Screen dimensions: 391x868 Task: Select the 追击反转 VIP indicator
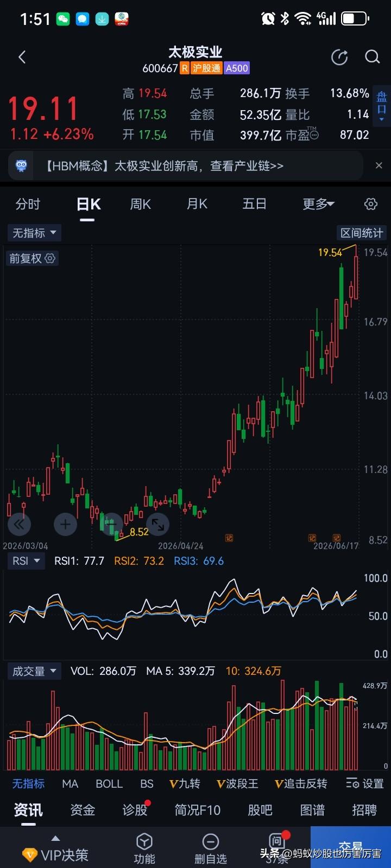coord(301,783)
